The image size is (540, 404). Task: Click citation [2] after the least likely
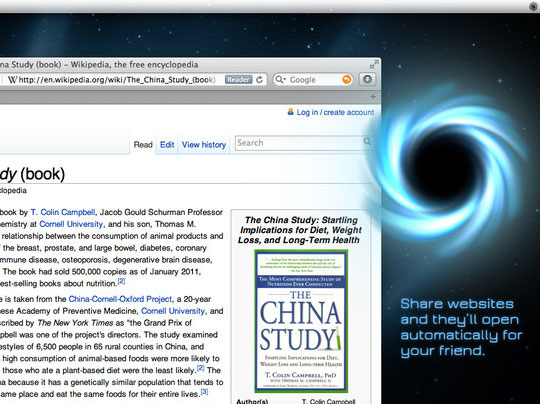tap(201, 368)
